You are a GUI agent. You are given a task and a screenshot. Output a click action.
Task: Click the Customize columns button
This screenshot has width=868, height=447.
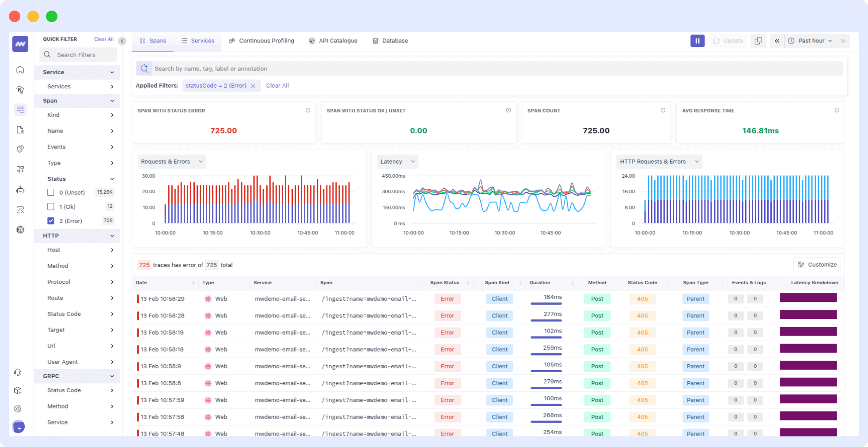(817, 264)
